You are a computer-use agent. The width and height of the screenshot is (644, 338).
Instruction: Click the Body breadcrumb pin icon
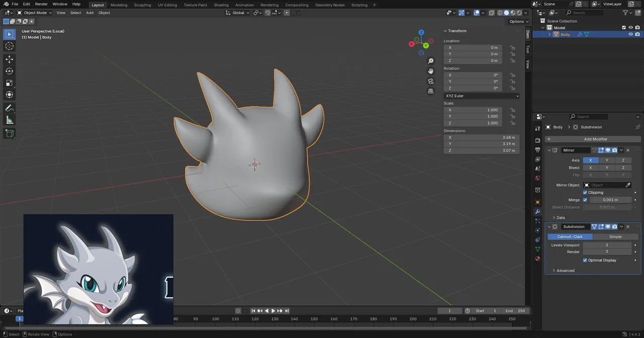tap(638, 127)
